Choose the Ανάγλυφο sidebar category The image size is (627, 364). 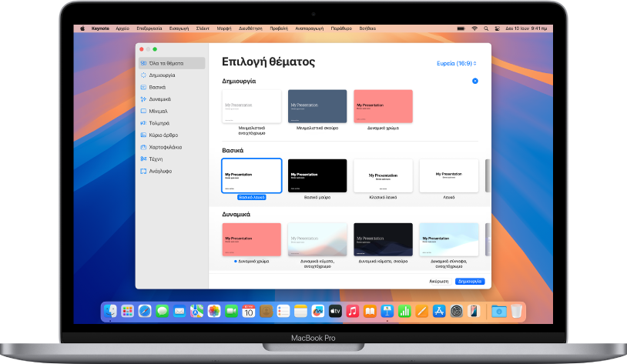[172, 171]
